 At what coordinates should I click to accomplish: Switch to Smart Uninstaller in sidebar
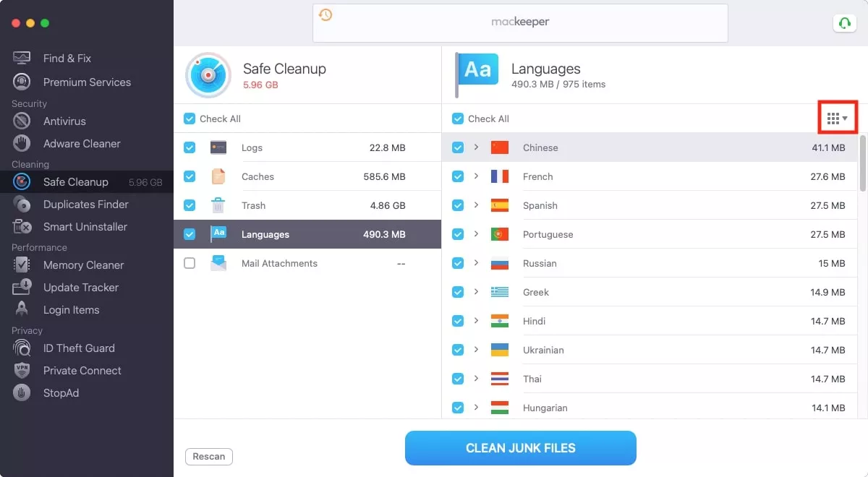click(87, 227)
